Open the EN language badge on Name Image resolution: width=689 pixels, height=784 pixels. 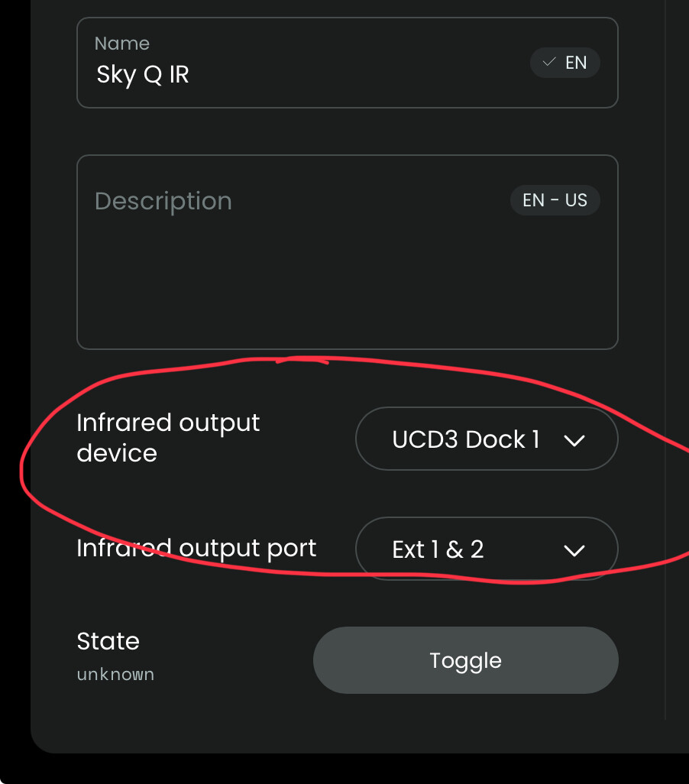[x=565, y=63]
